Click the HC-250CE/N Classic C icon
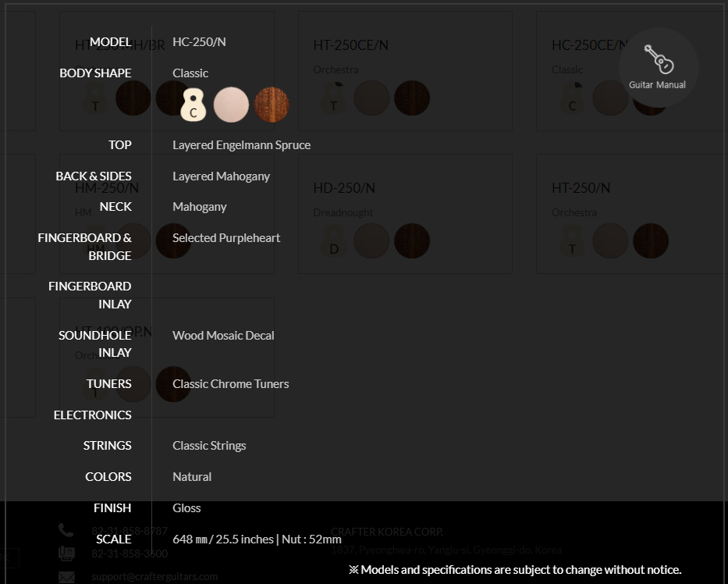 [x=572, y=98]
